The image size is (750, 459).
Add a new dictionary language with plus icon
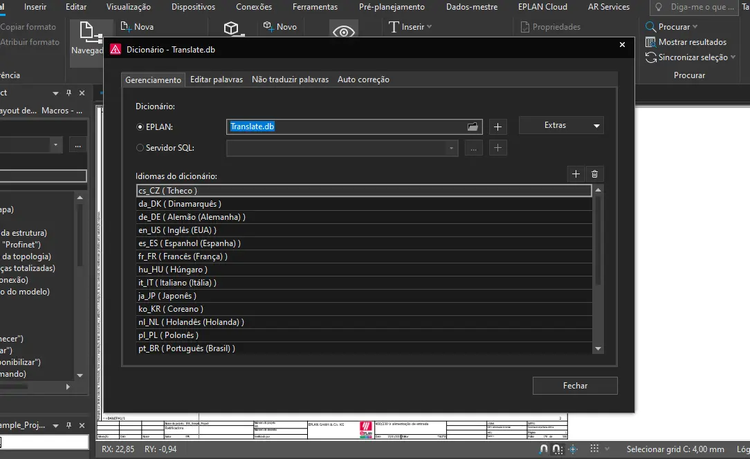point(575,174)
